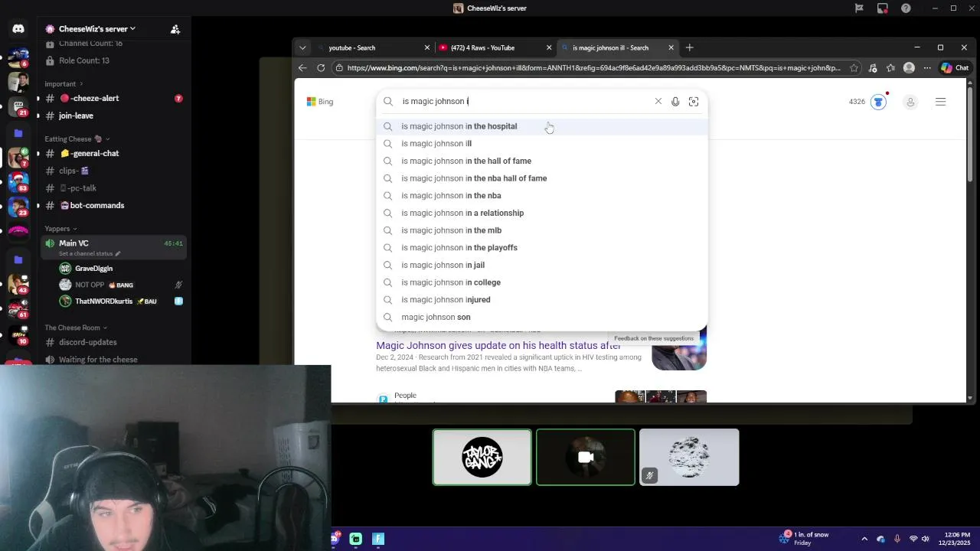Viewport: 980px width, 551px height.
Task: Open the Fortnite taskbar icon
Action: pyautogui.click(x=377, y=539)
